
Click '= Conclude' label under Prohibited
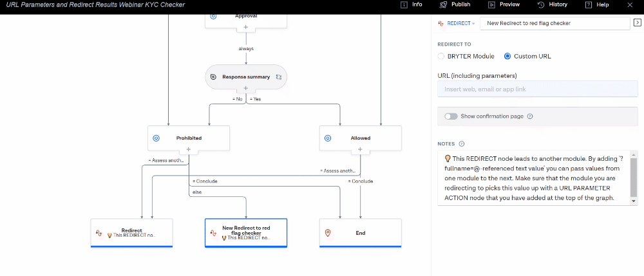pos(205,181)
